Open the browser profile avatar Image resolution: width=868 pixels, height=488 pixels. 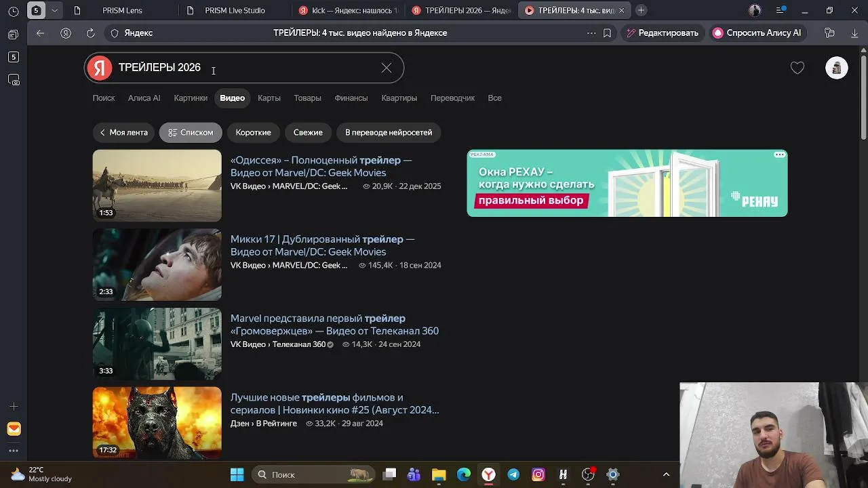pyautogui.click(x=755, y=10)
